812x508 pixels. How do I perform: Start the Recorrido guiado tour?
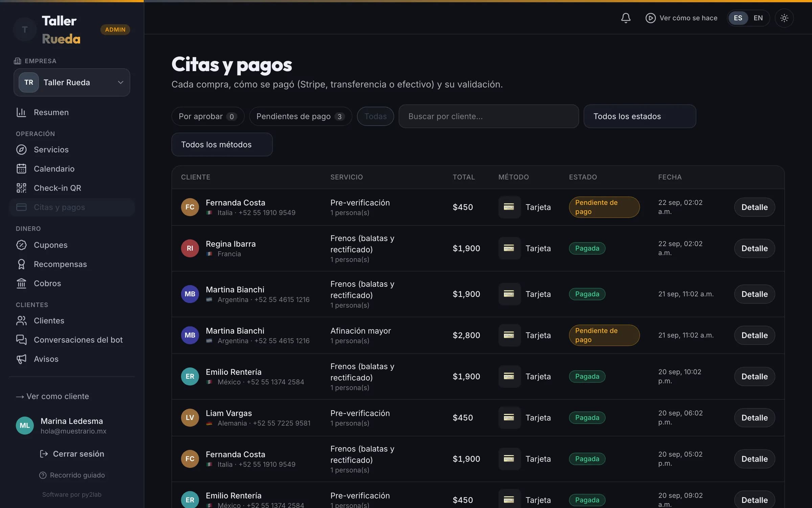[72, 475]
